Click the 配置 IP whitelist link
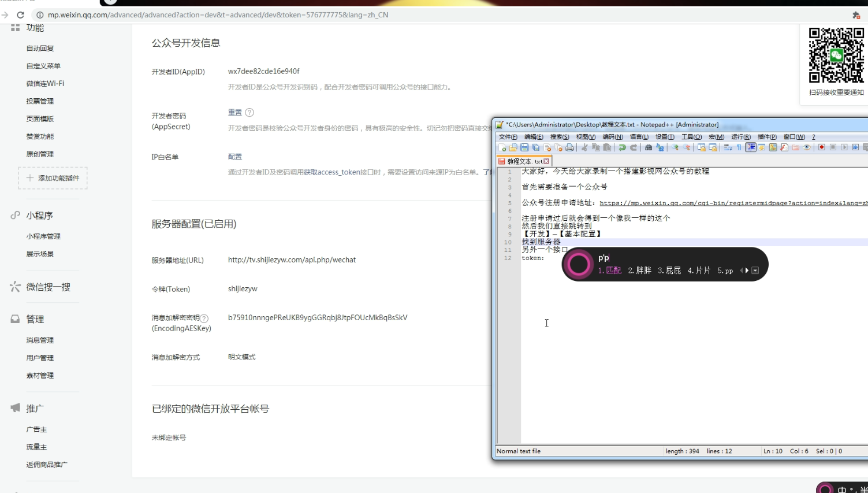The width and height of the screenshot is (868, 493). click(x=235, y=157)
